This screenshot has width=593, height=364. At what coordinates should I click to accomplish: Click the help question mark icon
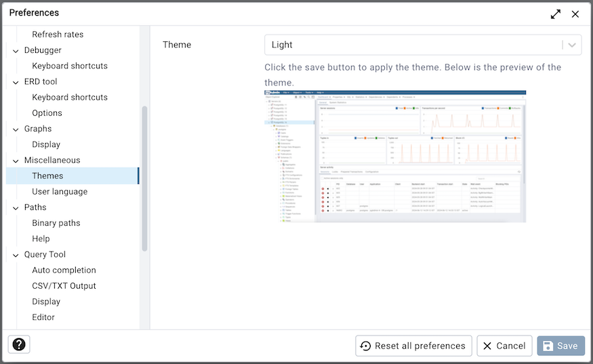click(19, 344)
